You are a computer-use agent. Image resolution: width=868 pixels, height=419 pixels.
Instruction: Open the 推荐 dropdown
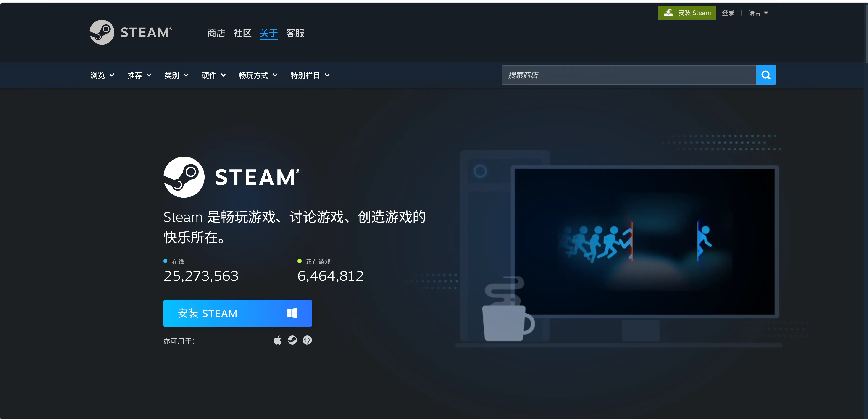(x=139, y=75)
